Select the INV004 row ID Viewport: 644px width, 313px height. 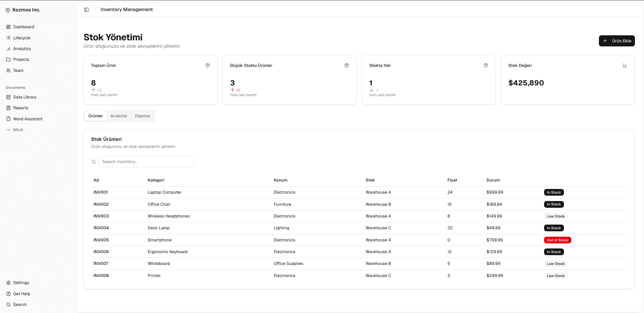click(101, 228)
